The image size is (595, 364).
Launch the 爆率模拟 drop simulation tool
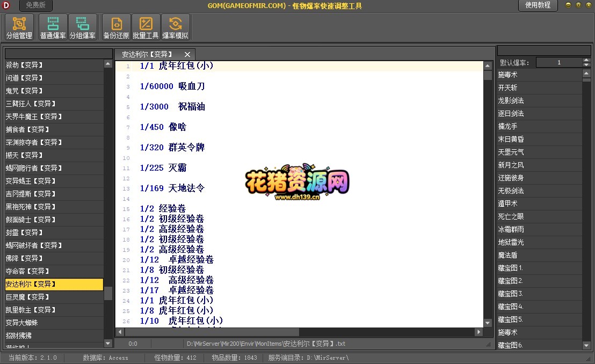point(175,27)
